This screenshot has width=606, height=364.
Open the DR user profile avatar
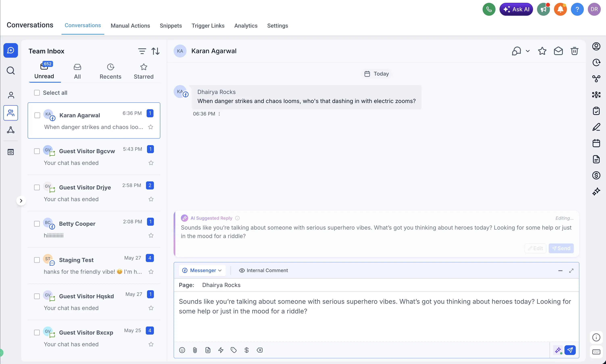(594, 9)
